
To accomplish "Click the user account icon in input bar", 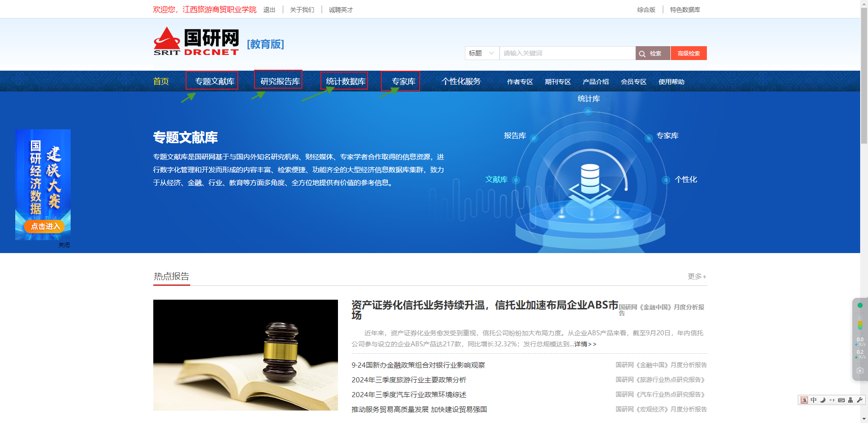I will click(850, 400).
